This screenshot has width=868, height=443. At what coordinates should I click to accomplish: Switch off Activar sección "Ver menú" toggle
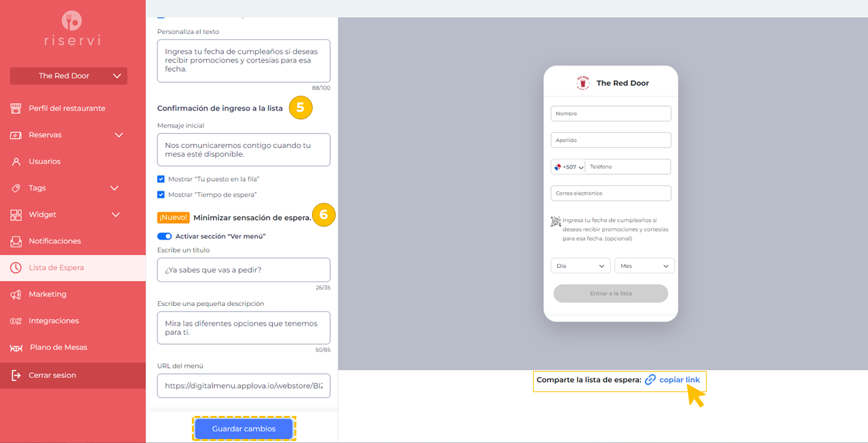coord(164,236)
